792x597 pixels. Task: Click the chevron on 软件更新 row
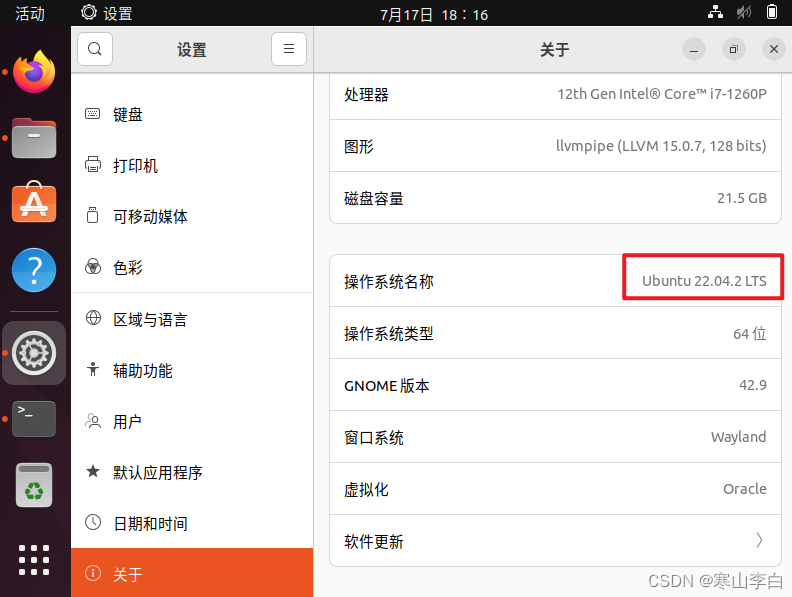point(759,540)
